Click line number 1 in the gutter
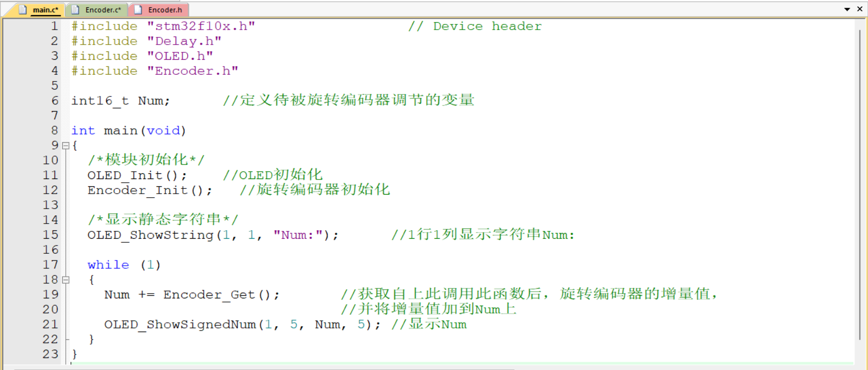 [54, 26]
